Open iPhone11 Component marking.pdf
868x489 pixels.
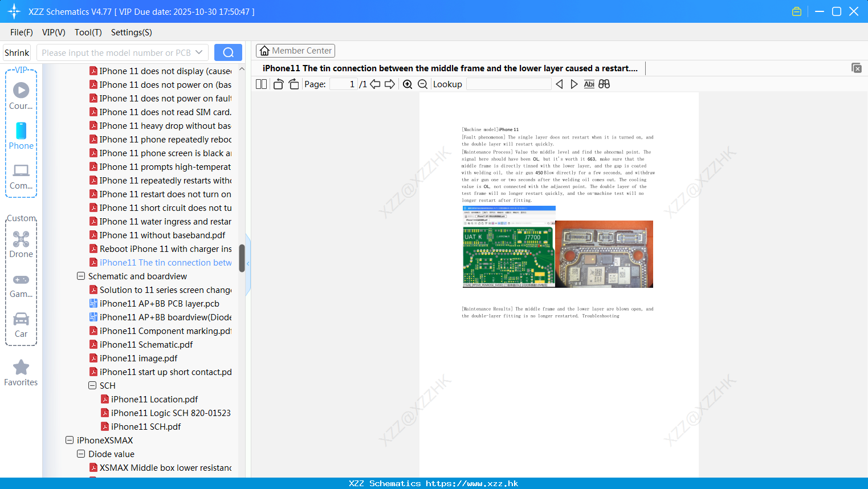(161, 331)
